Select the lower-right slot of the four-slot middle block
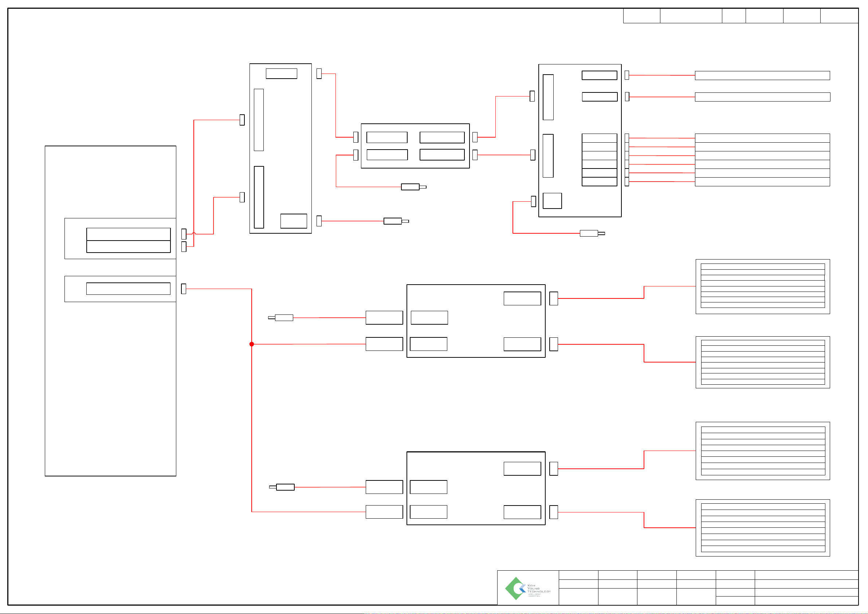868x614 pixels. (442, 155)
